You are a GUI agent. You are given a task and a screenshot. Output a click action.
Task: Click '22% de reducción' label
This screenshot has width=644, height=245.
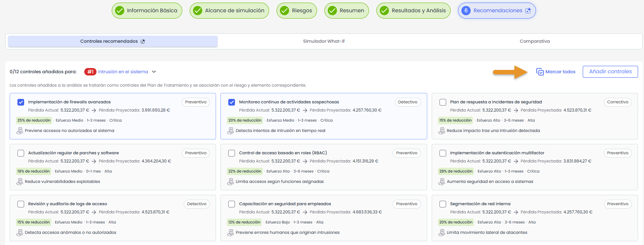[x=245, y=171]
